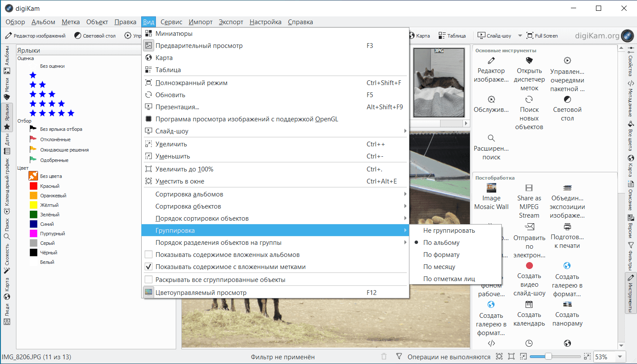
Task: Filter by the five-star rating row
Action: [52, 113]
